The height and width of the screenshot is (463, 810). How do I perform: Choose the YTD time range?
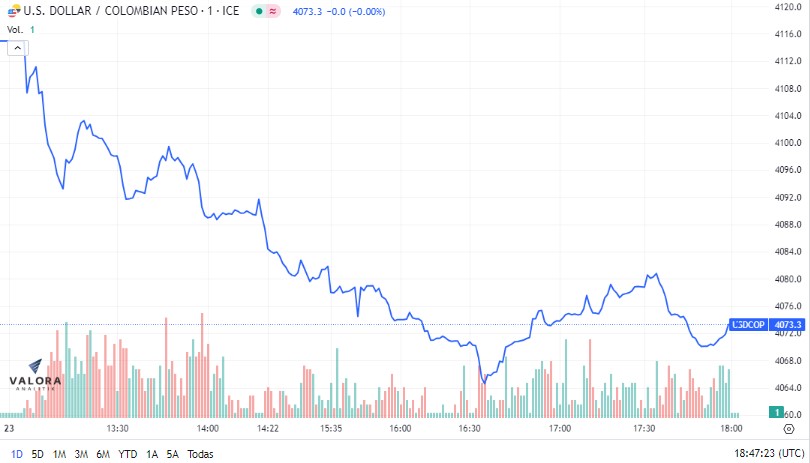point(128,454)
